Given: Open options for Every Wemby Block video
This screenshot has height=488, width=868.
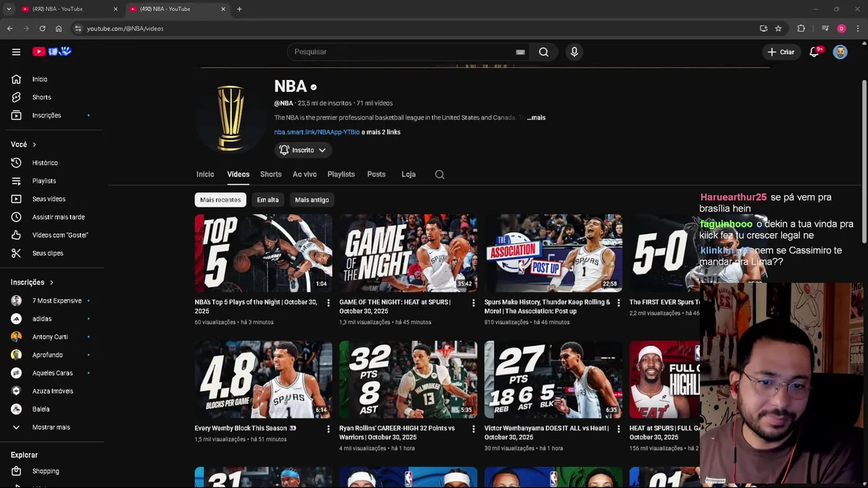Looking at the screenshot, I should click(328, 429).
